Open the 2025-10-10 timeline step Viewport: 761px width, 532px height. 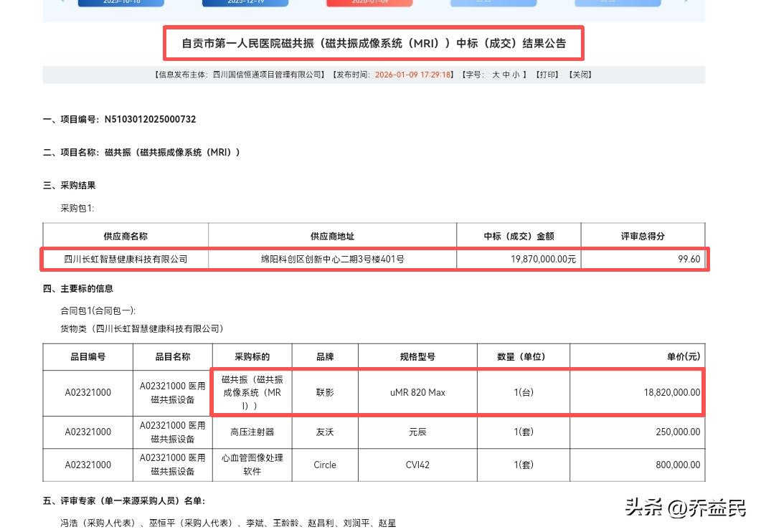click(x=120, y=3)
